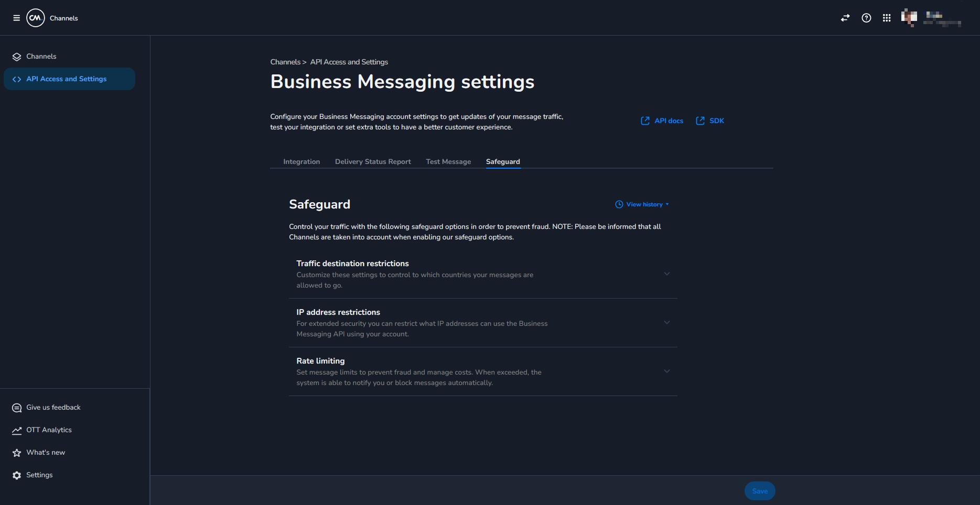Switch to the Integration tab
The width and height of the screenshot is (980, 505).
(x=301, y=162)
